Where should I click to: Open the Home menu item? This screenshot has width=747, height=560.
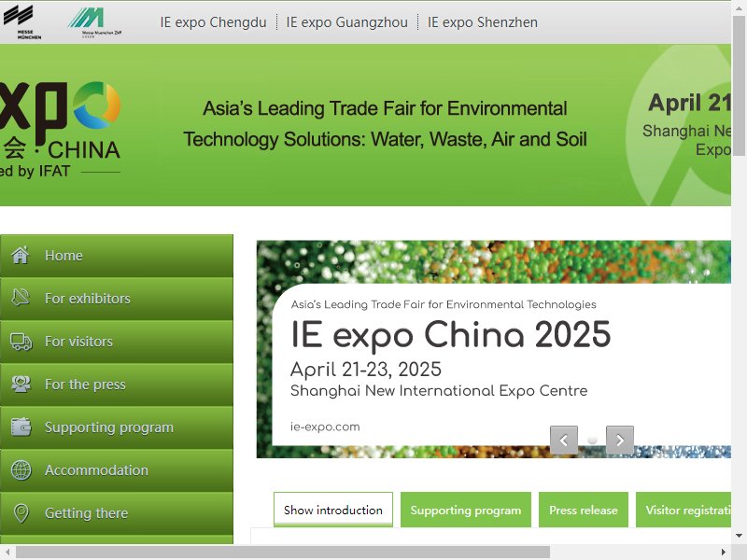117,256
